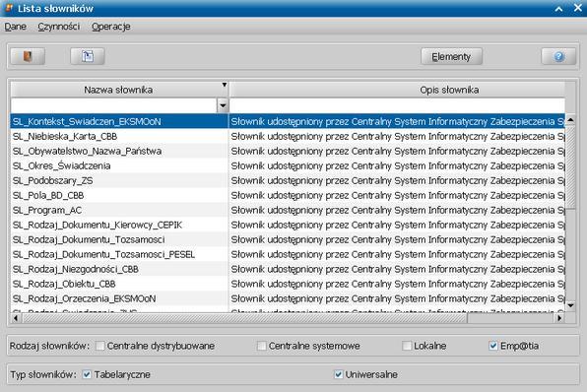The width and height of the screenshot is (587, 392).
Task: Enable Centralne systemowe checkbox
Action: coord(262,346)
